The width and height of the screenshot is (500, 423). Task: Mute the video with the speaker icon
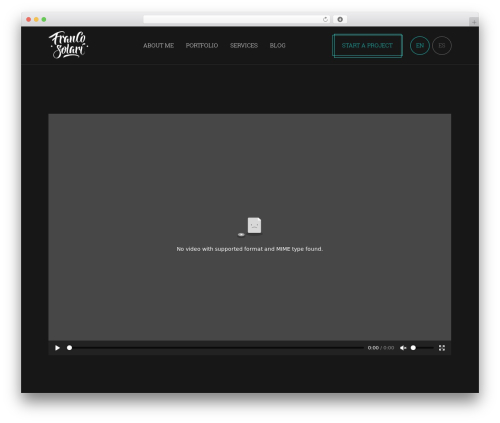point(403,348)
